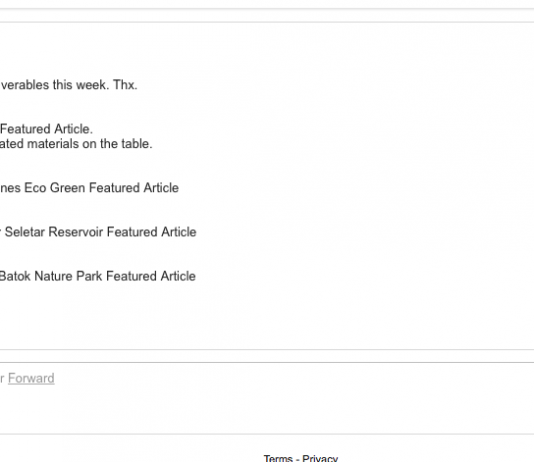The width and height of the screenshot is (534, 462).
Task: Click the word "Thx." in the email
Action: tap(125, 85)
